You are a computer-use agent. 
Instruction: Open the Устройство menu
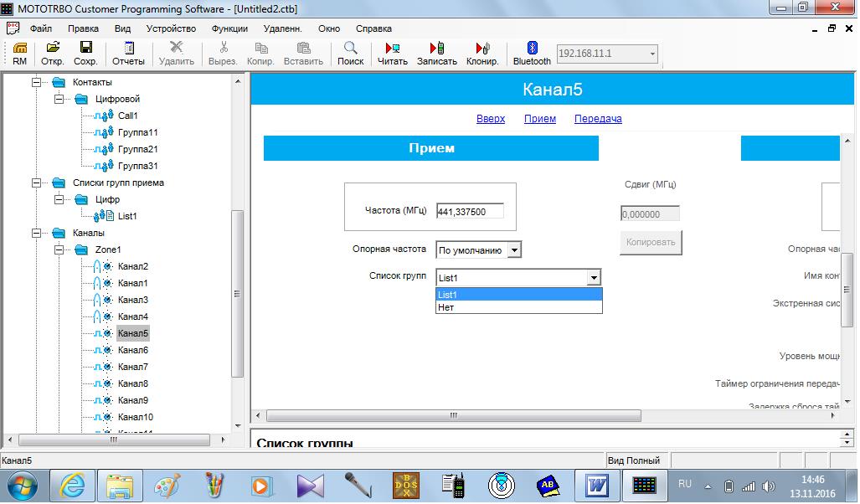[x=171, y=28]
